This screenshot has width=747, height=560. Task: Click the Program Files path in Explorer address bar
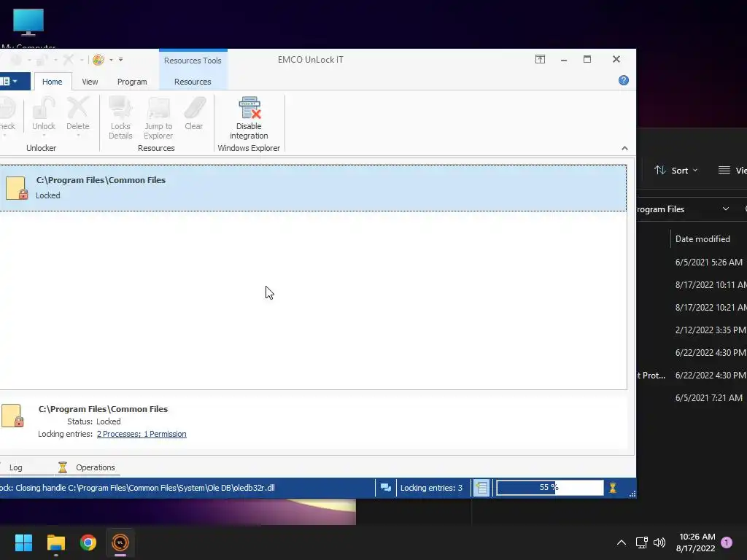[x=660, y=209]
